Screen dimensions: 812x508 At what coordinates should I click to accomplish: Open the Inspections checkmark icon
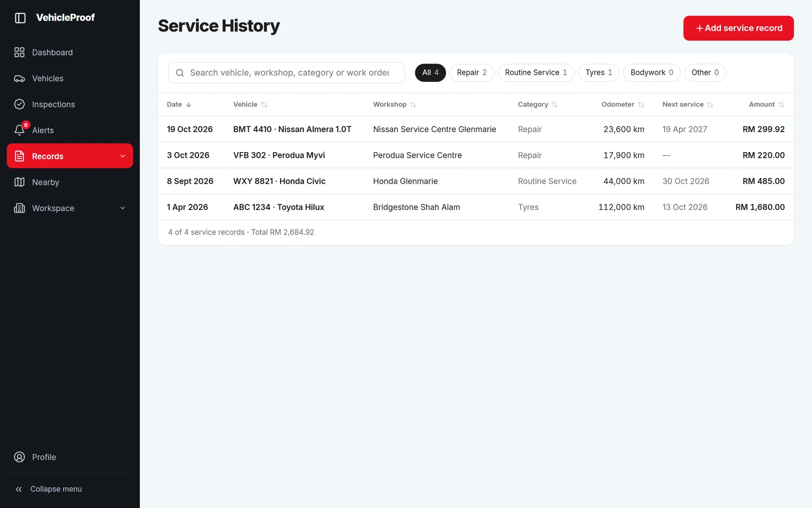point(19,104)
